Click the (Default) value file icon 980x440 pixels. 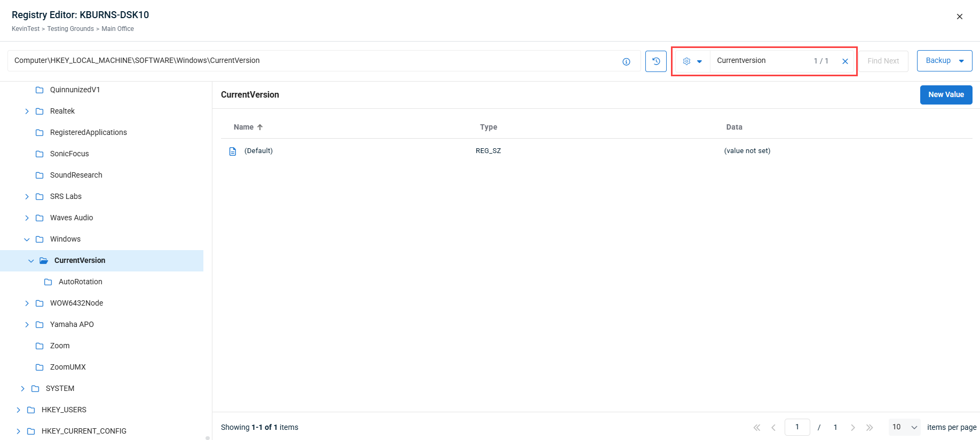[x=233, y=151]
